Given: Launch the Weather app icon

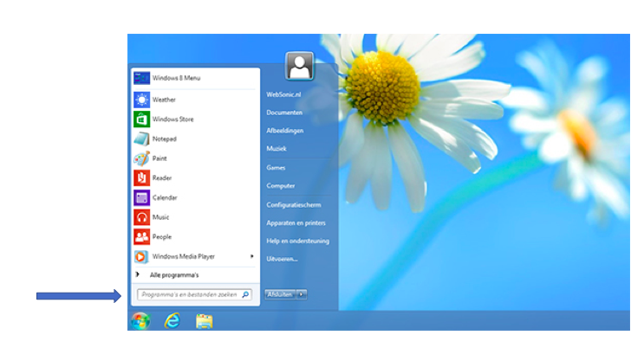Looking at the screenshot, I should (x=141, y=100).
